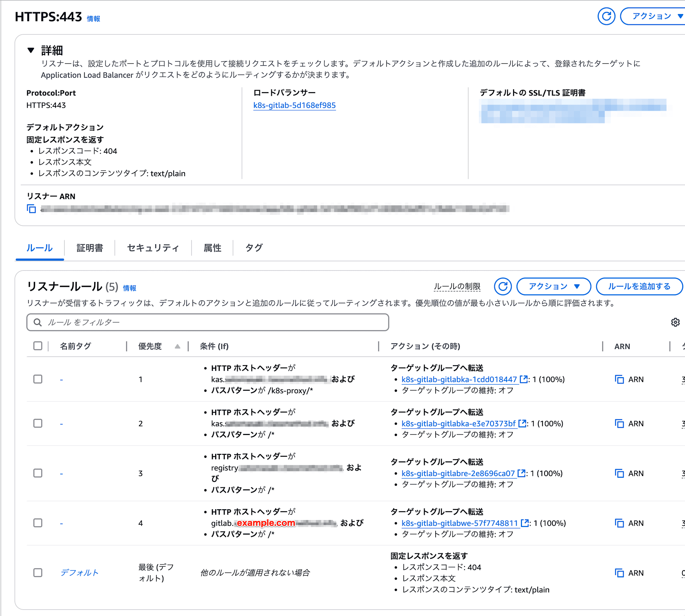Open target group k8s-gitlab-gitlabre-2e8696ca07
This screenshot has width=685, height=616.
pos(458,473)
